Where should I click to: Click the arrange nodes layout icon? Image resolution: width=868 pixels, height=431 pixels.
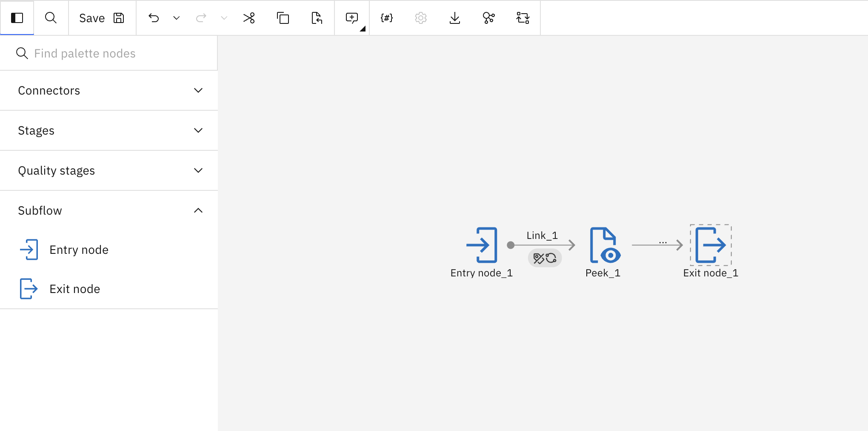coord(523,18)
